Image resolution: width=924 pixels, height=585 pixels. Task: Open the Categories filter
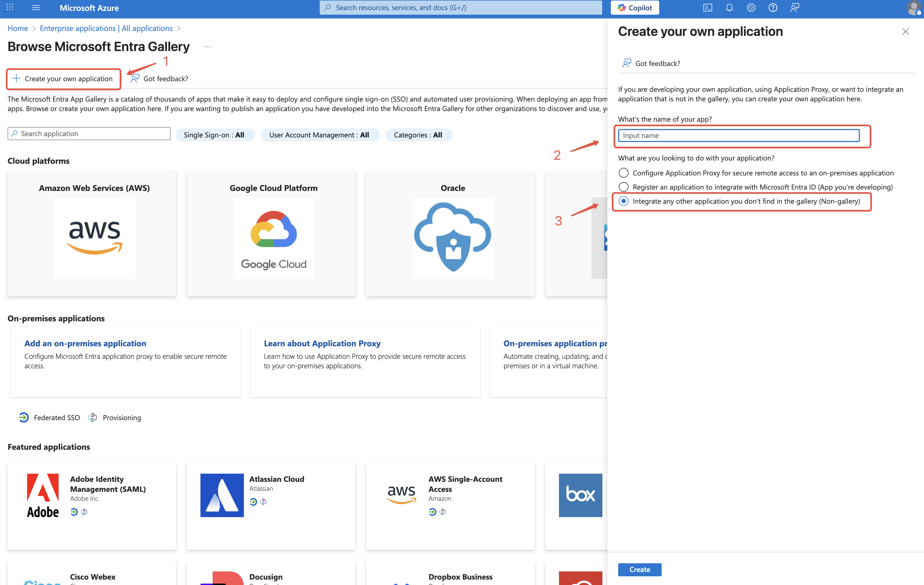pos(418,135)
